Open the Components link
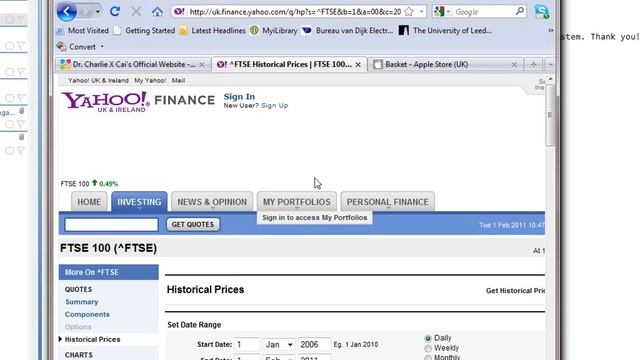The height and width of the screenshot is (360, 640). tap(87, 314)
